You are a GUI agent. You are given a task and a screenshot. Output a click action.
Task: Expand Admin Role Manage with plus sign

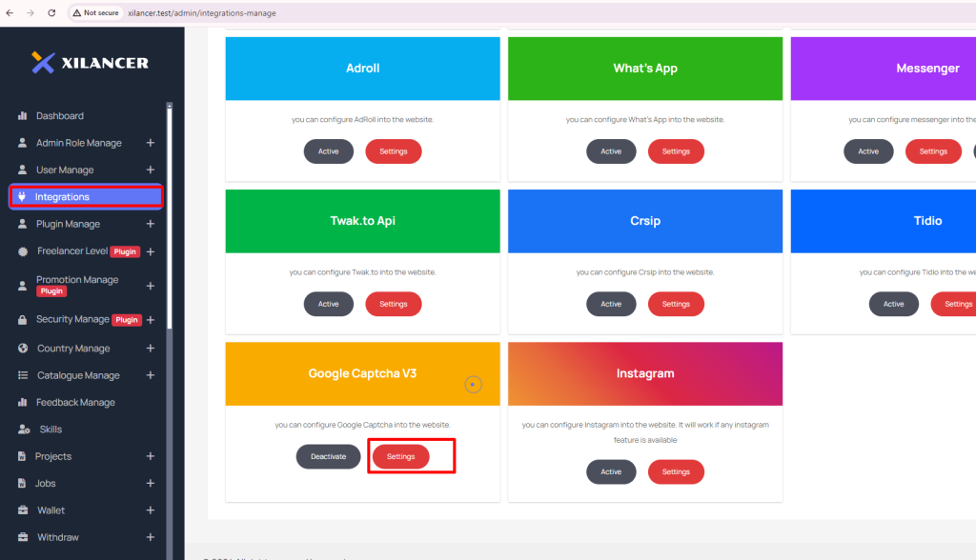click(x=150, y=143)
